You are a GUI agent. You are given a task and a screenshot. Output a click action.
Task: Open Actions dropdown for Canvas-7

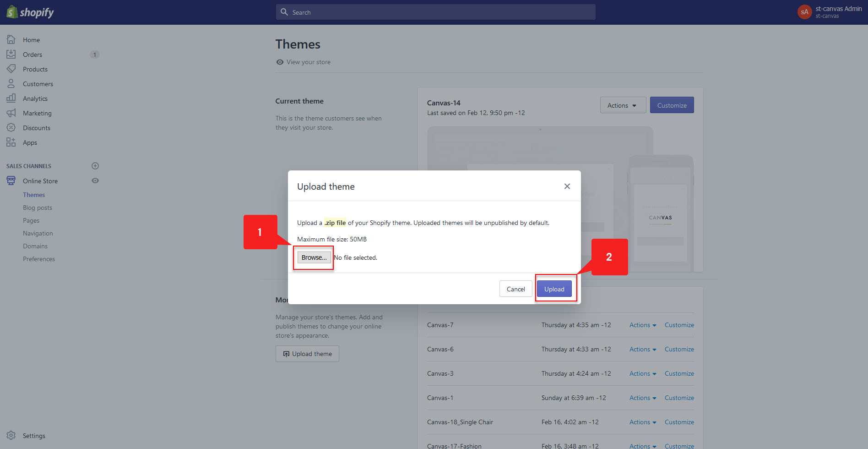click(x=643, y=325)
